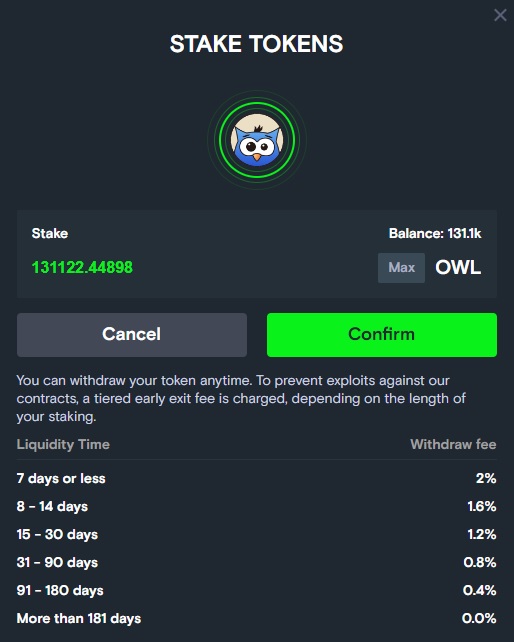Select the 8 – 14 days row
The height and width of the screenshot is (642, 514).
tap(257, 506)
